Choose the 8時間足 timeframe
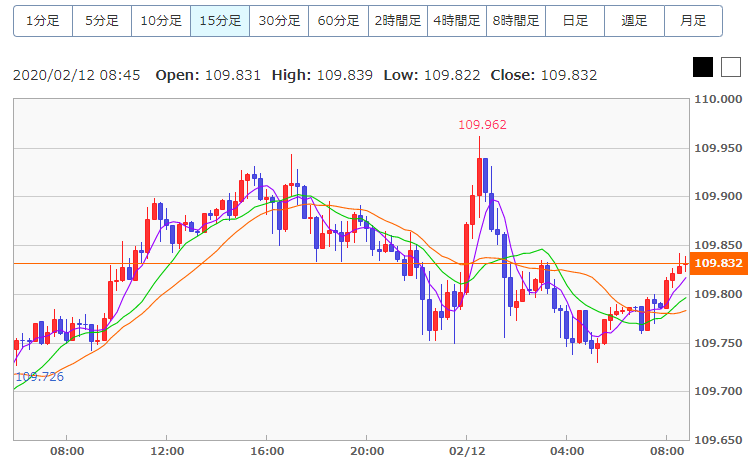Screen dimensions: 755x464 point(516,21)
